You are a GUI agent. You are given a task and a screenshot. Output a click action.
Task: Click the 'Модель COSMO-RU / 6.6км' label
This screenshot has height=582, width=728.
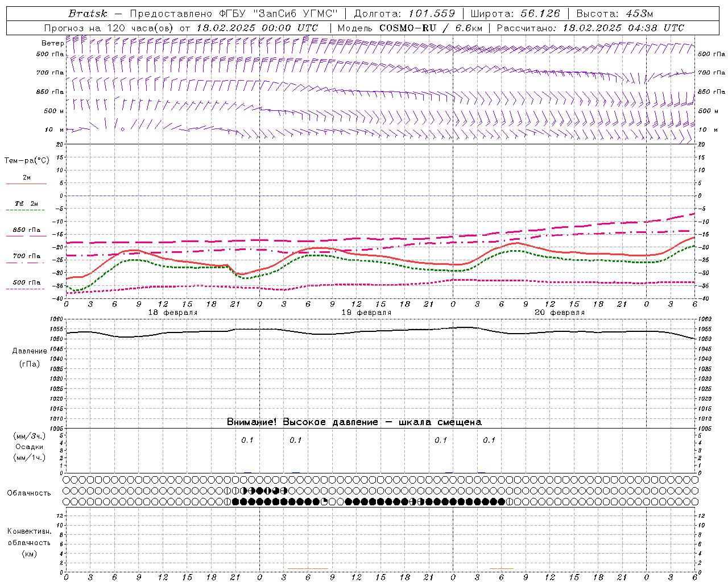[409, 28]
